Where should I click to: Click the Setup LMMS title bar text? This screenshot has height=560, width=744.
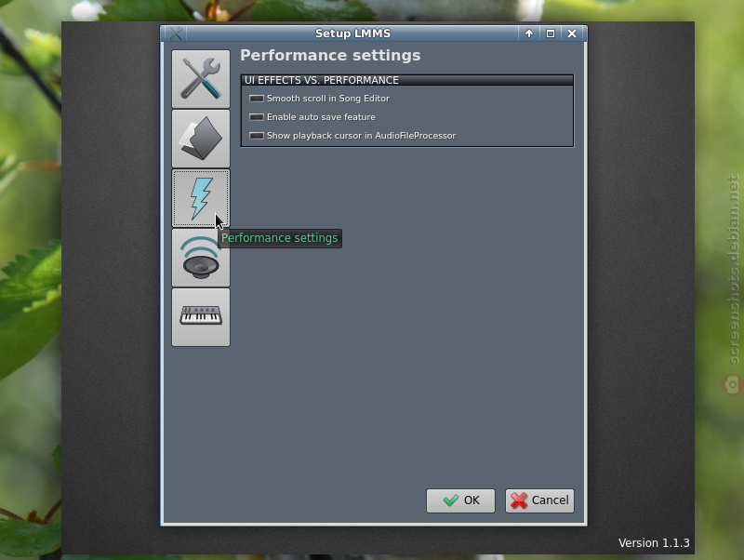353,33
